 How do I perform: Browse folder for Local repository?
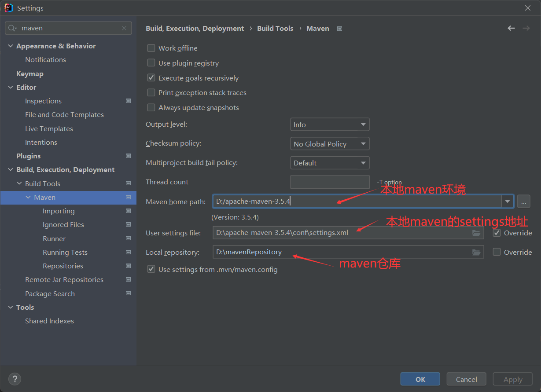pos(476,252)
